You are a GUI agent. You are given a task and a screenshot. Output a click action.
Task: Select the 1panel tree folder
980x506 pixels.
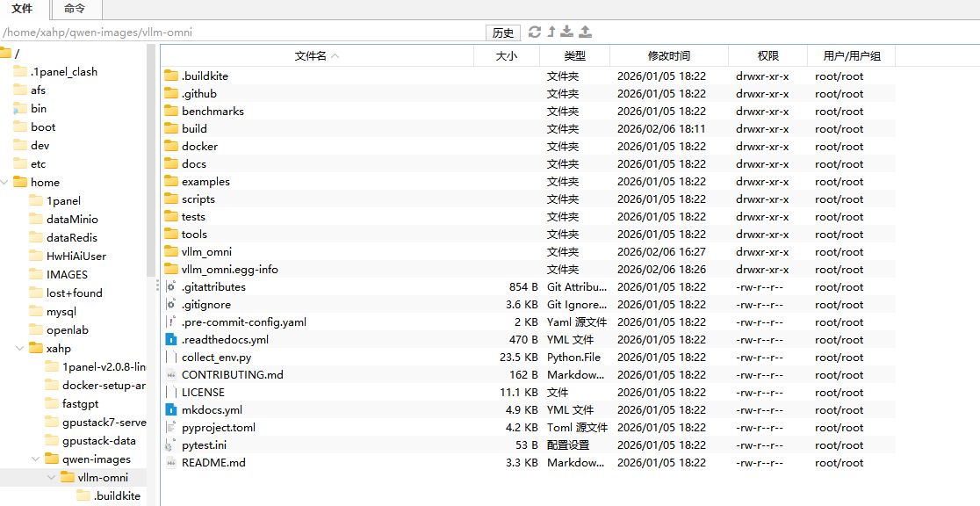point(63,201)
